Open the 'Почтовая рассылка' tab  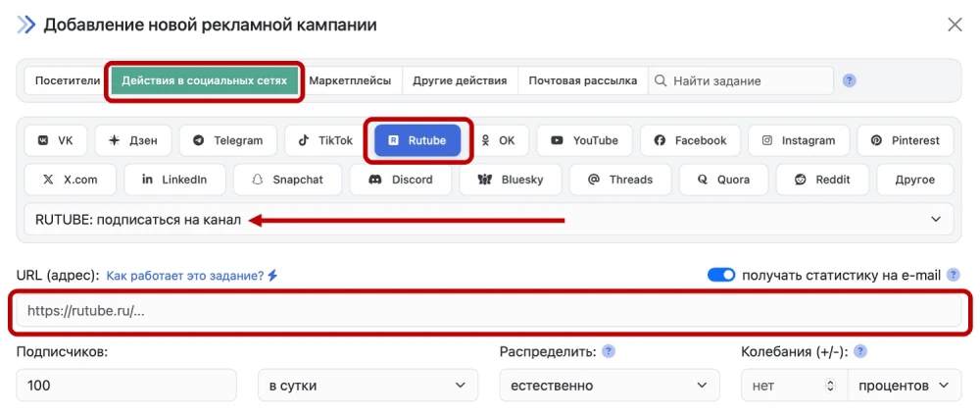click(582, 80)
